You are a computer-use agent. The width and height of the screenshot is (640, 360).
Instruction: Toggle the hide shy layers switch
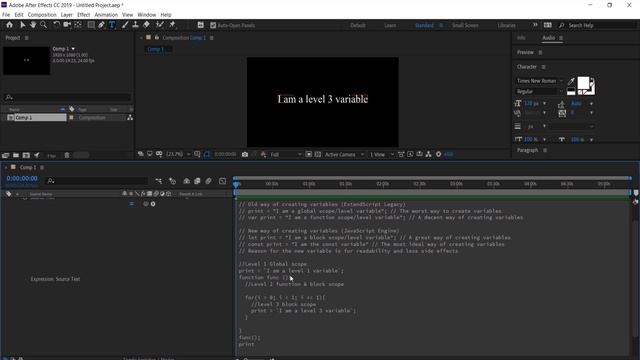[187, 181]
